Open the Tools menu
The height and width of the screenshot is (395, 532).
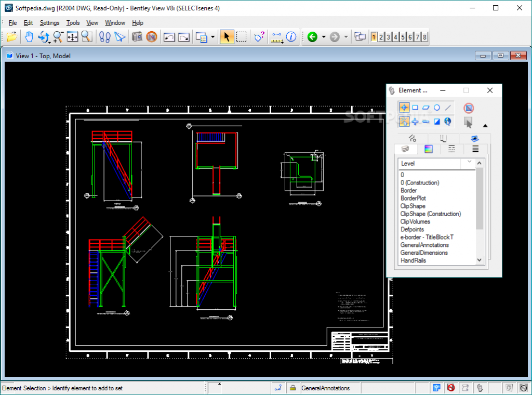pyautogui.click(x=73, y=23)
